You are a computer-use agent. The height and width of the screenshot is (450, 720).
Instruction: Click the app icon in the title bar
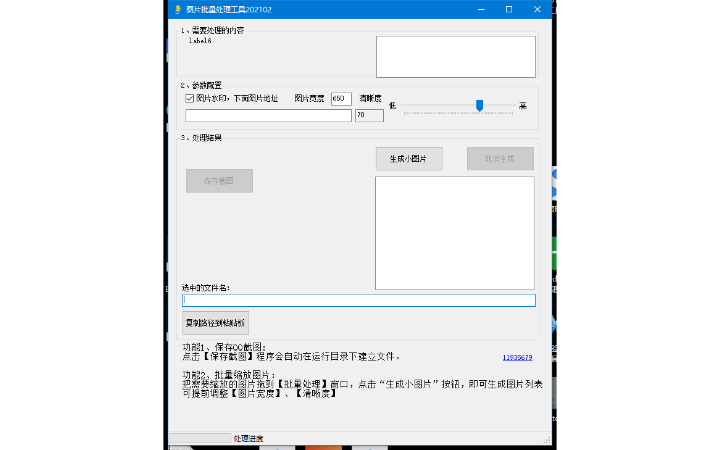(177, 9)
